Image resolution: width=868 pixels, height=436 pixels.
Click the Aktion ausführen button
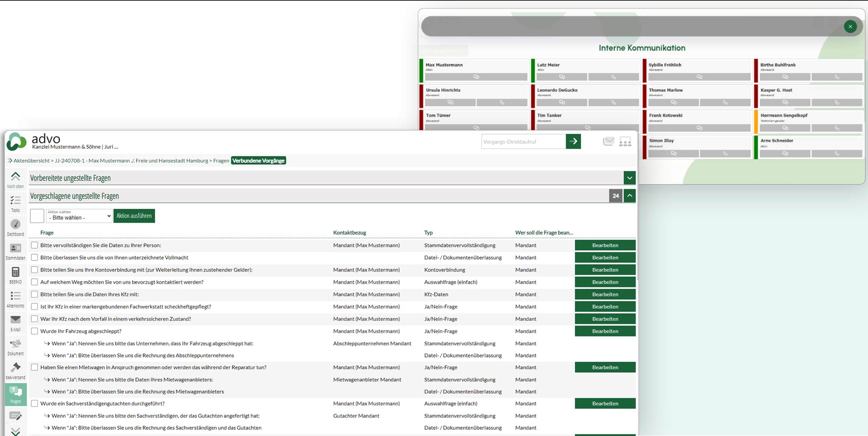click(x=134, y=216)
